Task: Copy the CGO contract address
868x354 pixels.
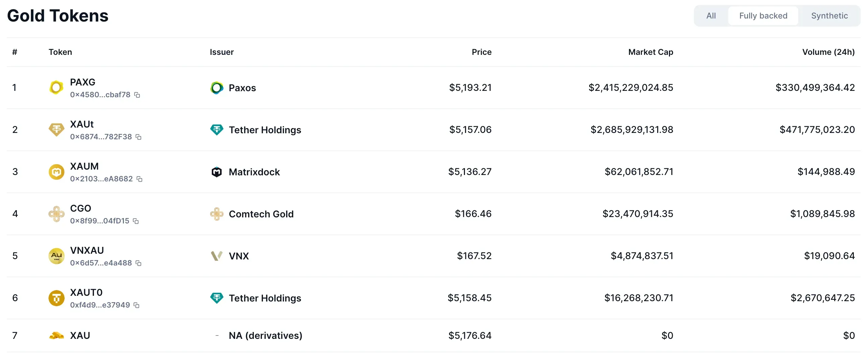Action: [x=136, y=221]
